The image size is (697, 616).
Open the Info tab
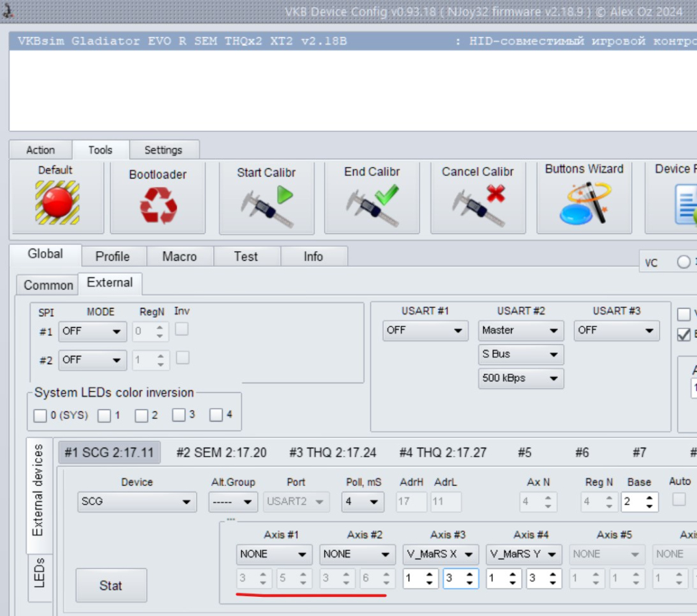314,257
